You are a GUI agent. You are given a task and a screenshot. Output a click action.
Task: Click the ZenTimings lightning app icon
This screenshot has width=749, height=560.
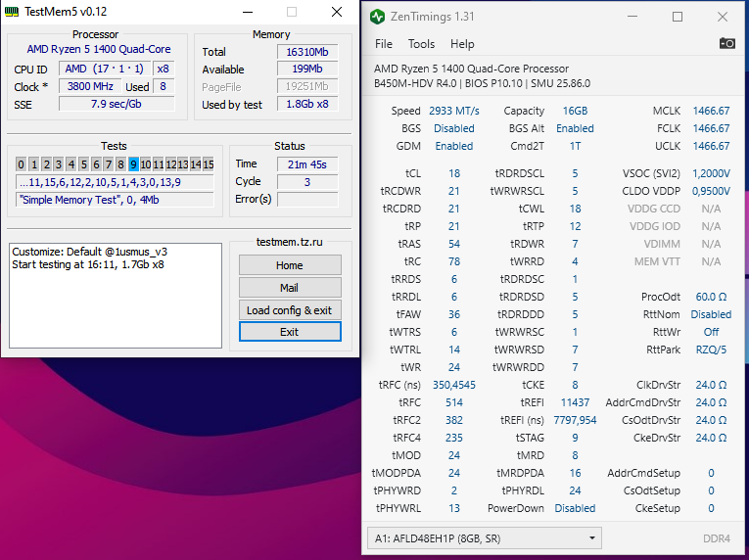(378, 17)
